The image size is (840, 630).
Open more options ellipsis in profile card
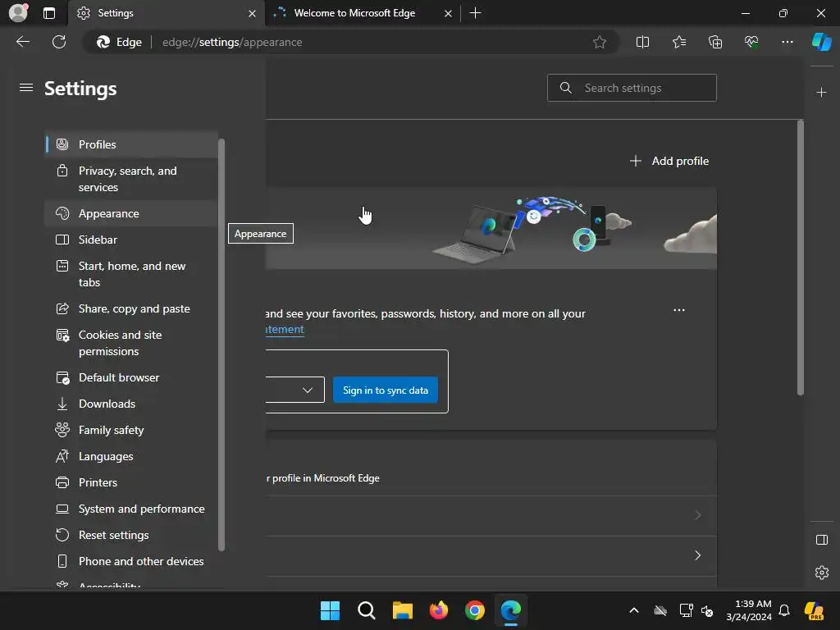click(678, 310)
